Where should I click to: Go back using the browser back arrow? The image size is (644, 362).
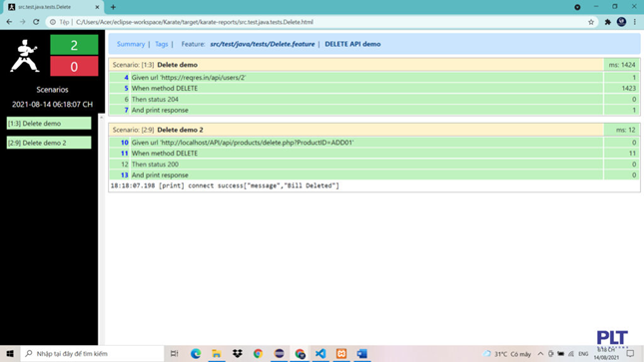(9, 22)
